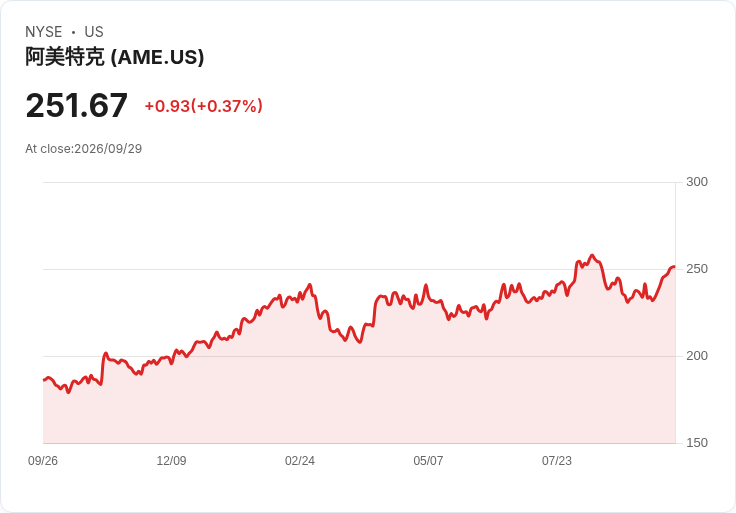
Task: Click the chart line's rightmost end point
Action: point(674,267)
